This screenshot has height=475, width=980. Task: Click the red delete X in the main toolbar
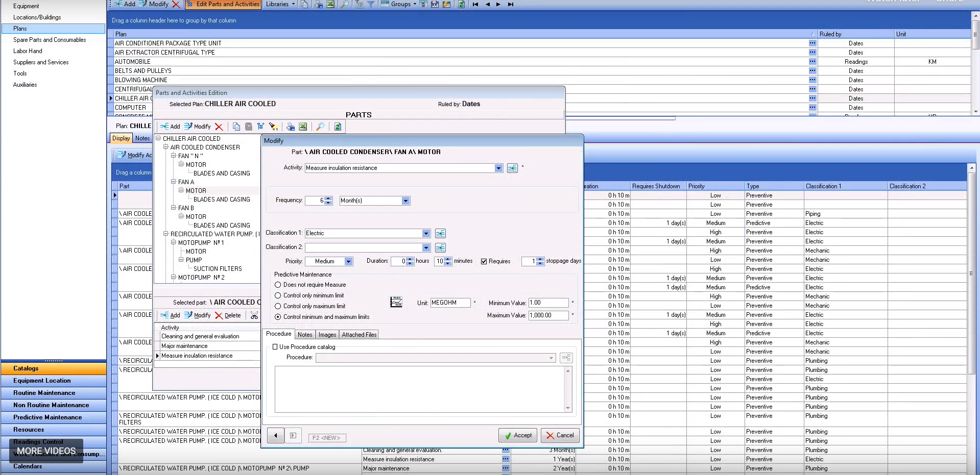(x=176, y=4)
